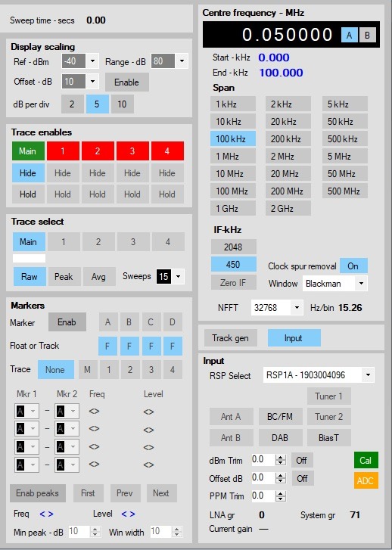Select VFO B button
392x550 pixels.
367,35
